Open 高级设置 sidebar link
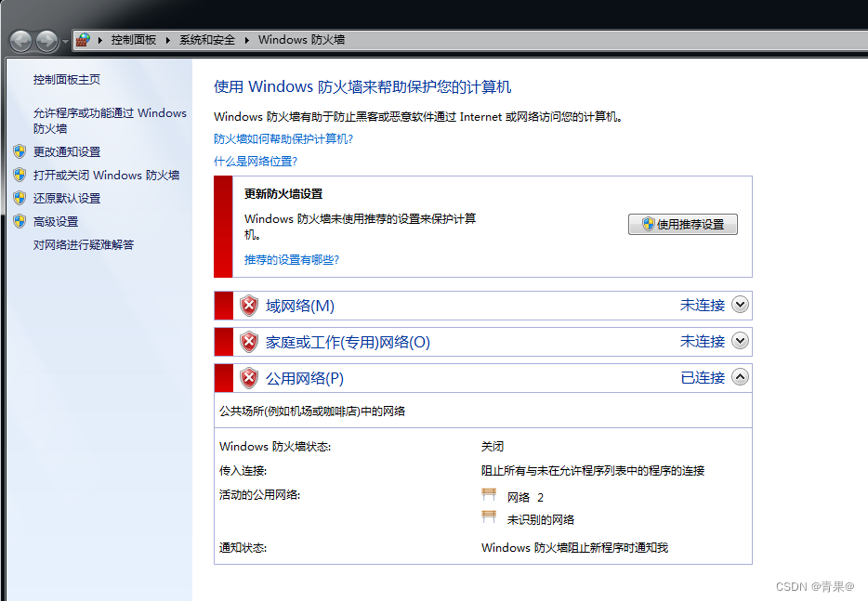 pos(56,221)
